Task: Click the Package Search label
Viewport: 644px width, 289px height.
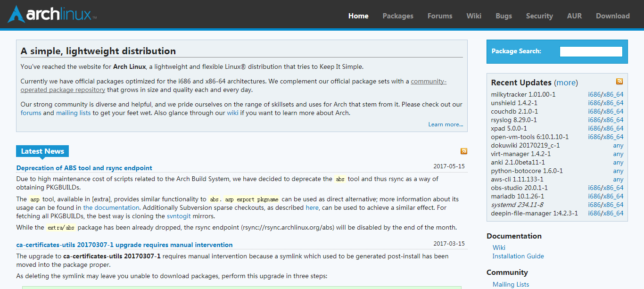Action: (516, 51)
